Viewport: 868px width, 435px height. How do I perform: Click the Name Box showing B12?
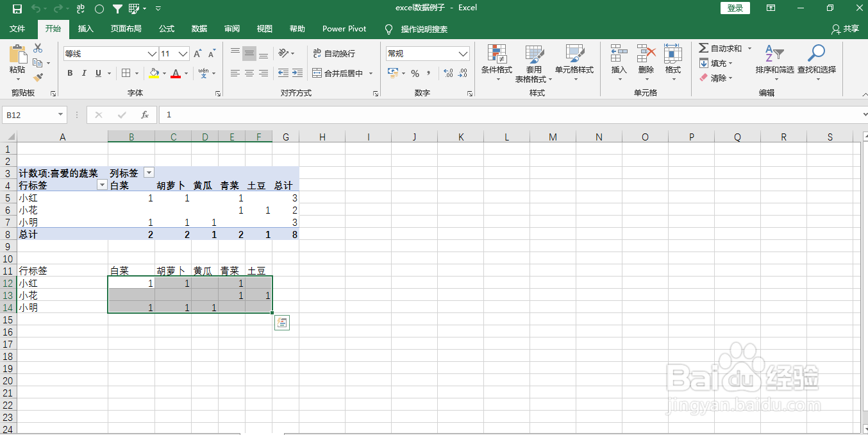coord(35,114)
